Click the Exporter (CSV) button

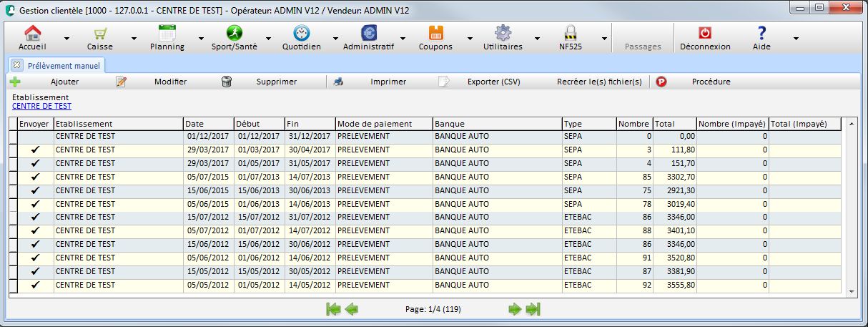pyautogui.click(x=493, y=82)
